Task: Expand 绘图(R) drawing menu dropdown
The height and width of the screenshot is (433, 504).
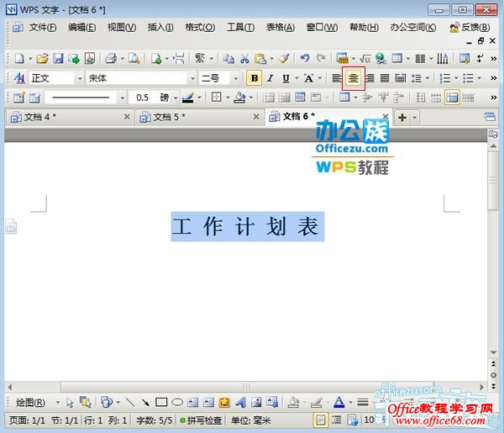Action: [x=57, y=402]
